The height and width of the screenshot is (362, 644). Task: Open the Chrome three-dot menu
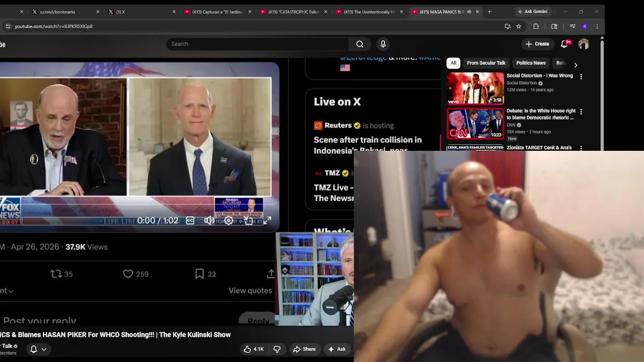coord(597,26)
